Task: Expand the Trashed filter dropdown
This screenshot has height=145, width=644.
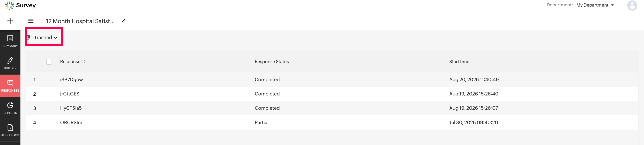Action: (x=42, y=37)
